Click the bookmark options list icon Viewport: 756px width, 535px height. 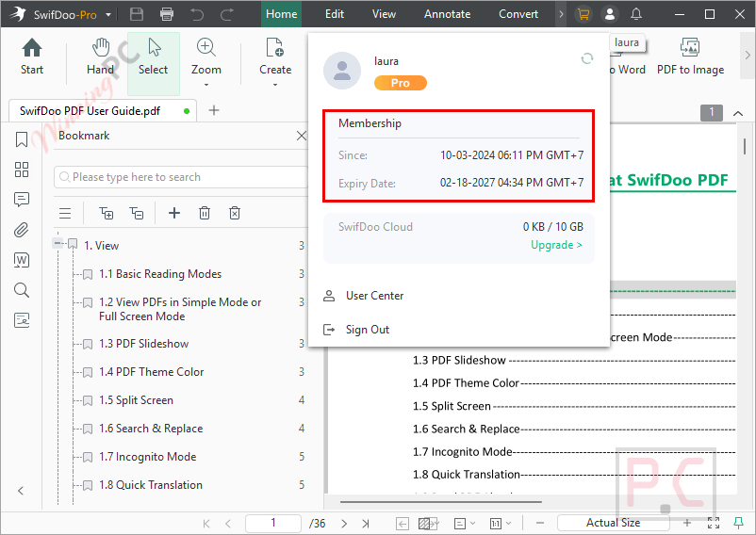tap(65, 213)
